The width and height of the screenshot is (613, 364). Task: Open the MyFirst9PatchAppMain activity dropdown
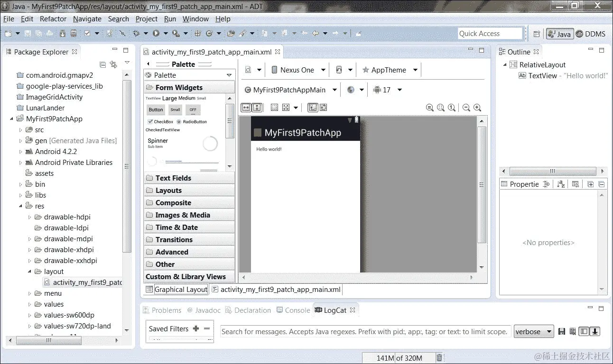290,90
